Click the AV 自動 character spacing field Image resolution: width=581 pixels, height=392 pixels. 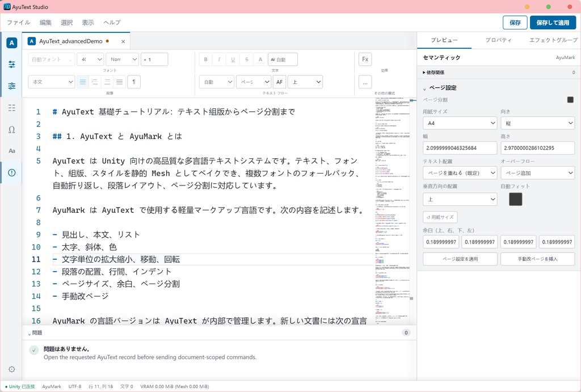coord(283,59)
